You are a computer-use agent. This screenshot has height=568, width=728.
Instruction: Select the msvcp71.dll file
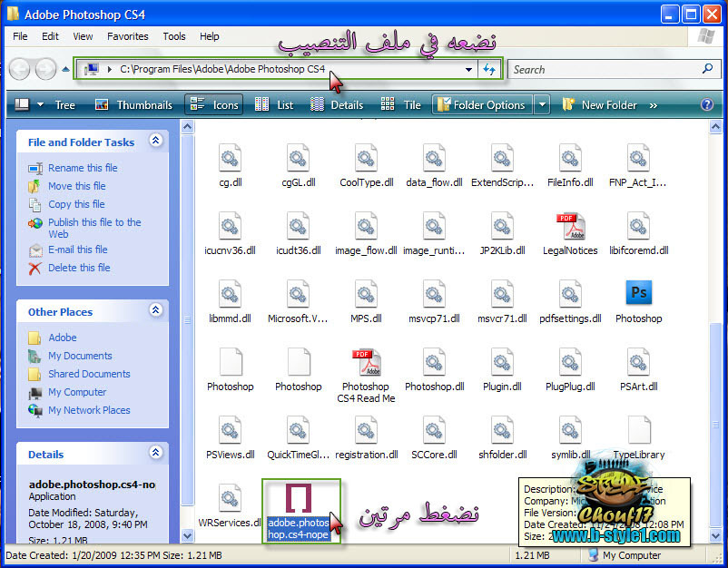[x=434, y=301]
